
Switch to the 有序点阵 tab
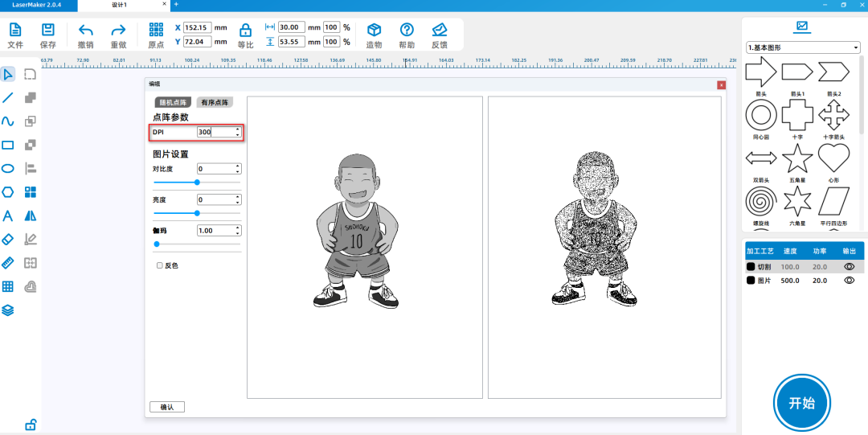click(x=215, y=102)
